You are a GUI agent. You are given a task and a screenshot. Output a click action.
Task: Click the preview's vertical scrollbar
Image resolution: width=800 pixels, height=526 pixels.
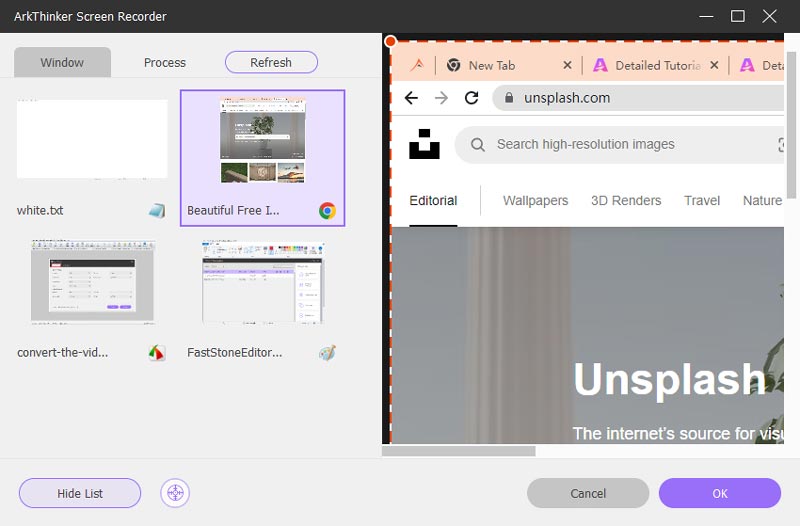click(x=791, y=125)
